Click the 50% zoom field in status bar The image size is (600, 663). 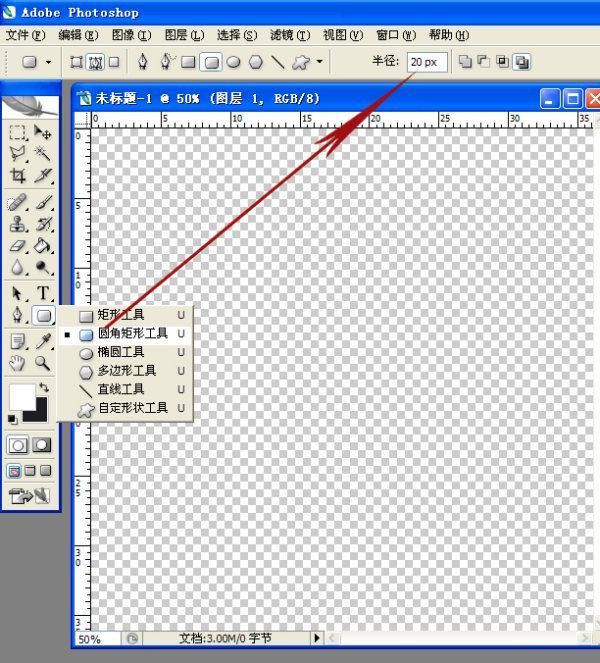coord(97,638)
